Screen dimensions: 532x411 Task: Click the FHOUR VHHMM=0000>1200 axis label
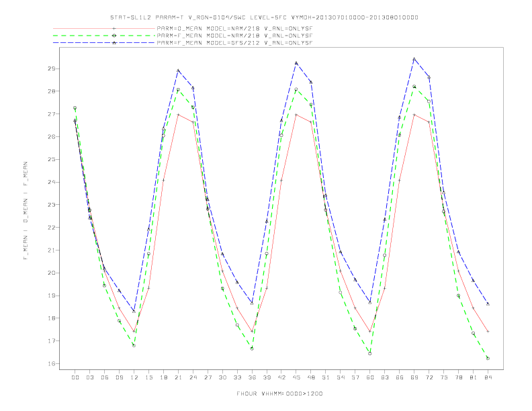click(279, 394)
